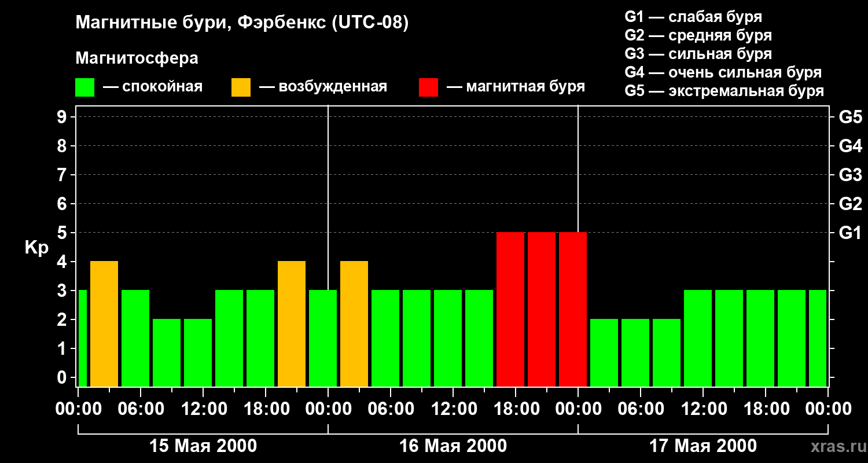Select the 'G1 — слабая буря' legend line

click(693, 17)
